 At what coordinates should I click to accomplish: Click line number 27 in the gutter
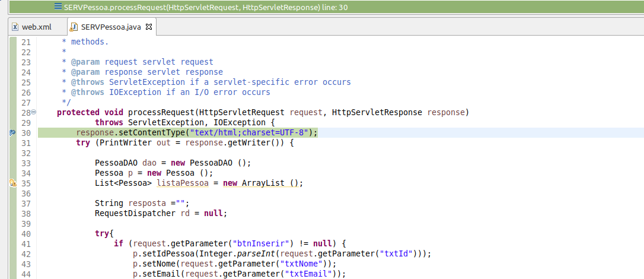(26, 102)
